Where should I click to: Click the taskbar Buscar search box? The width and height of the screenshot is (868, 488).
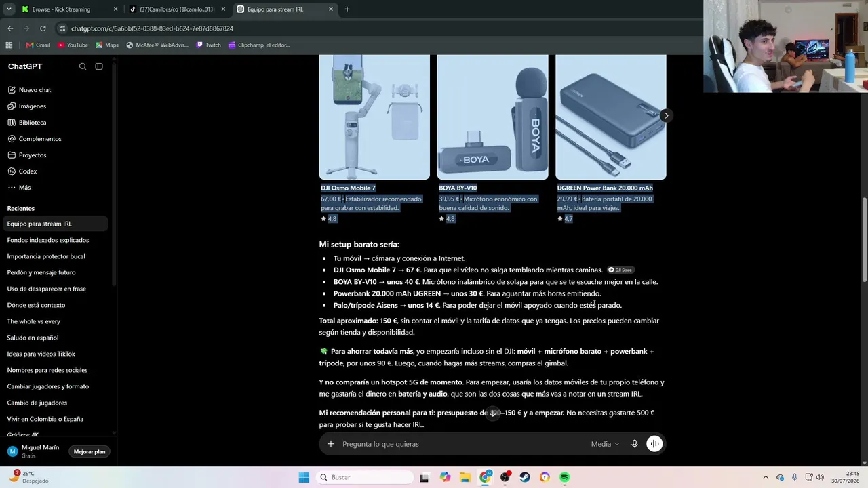tap(365, 477)
